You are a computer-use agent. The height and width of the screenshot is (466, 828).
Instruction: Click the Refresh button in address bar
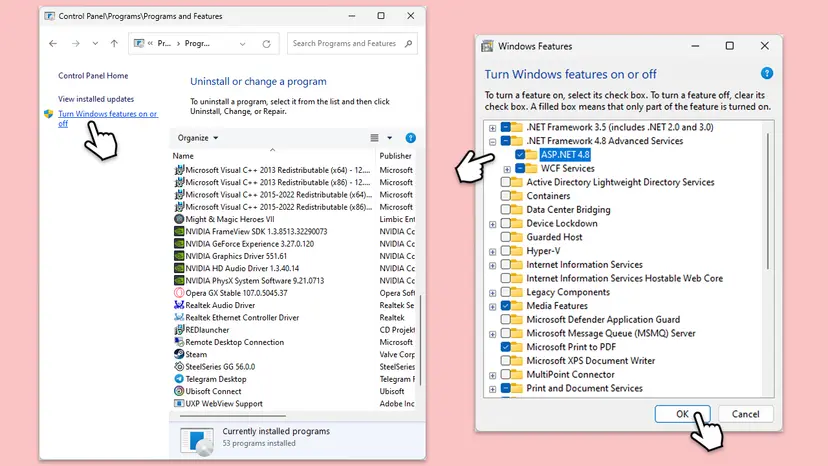click(x=266, y=44)
